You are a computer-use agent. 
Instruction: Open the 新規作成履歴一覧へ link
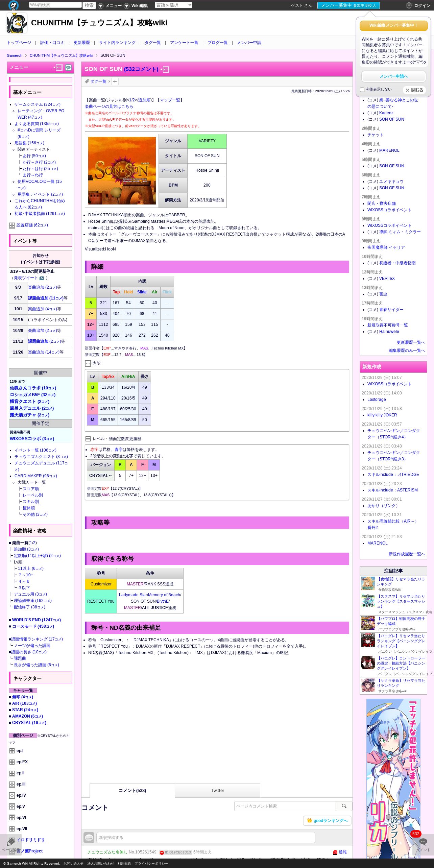[x=407, y=554]
